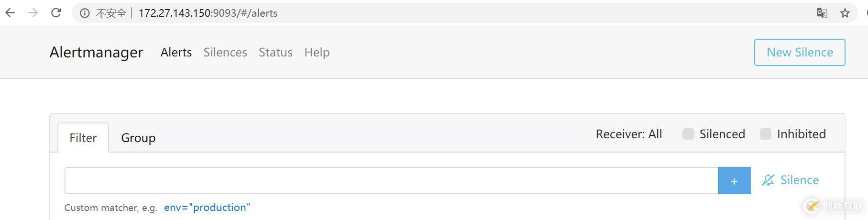This screenshot has width=868, height=220.
Task: Click the browser back arrow
Action: click(x=10, y=13)
